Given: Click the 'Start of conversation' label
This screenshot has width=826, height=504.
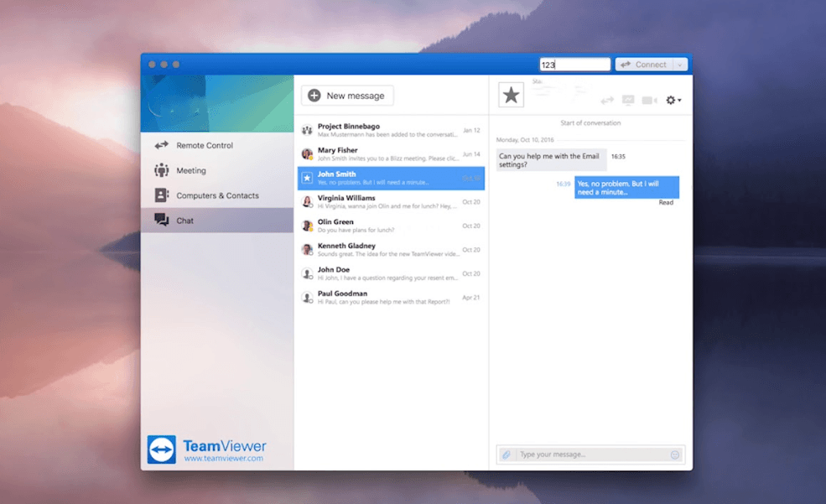Looking at the screenshot, I should pos(590,122).
